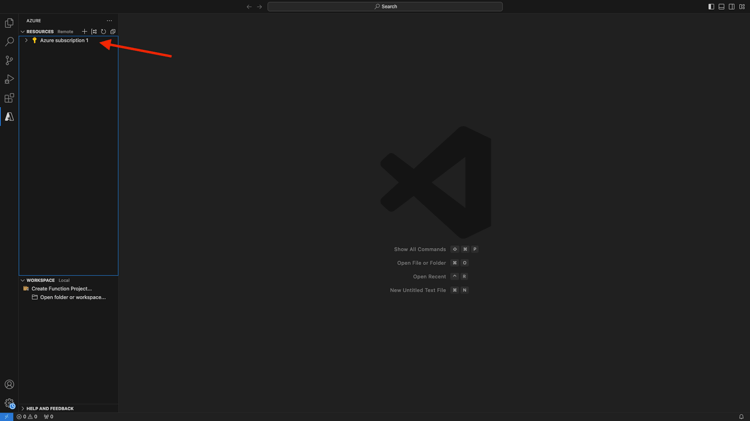Toggle the bottom panel visibility
The height and width of the screenshot is (421, 750).
click(x=721, y=7)
